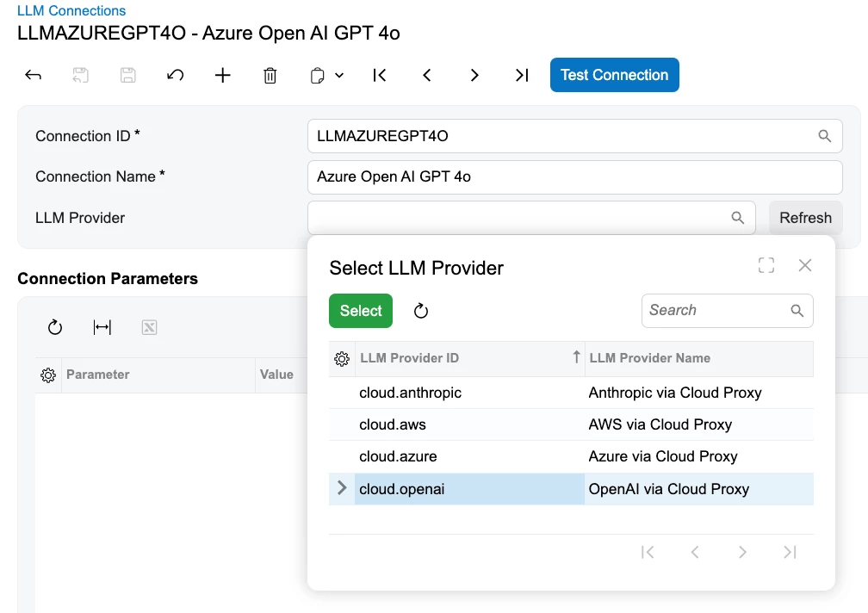Viewport: 868px width, 613px height.
Task: Click the Connection ID input field
Action: point(574,136)
